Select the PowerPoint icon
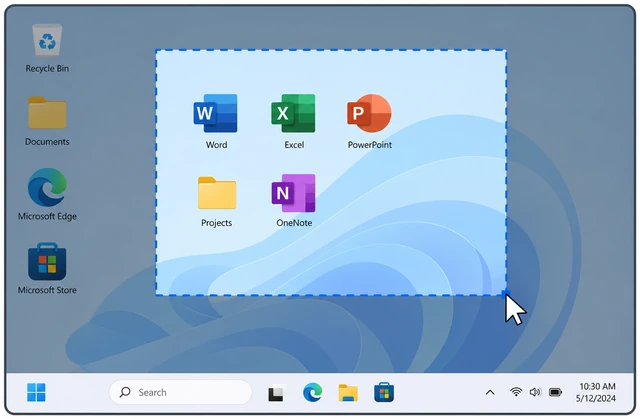Screen dimensions: 640x419 [369, 113]
